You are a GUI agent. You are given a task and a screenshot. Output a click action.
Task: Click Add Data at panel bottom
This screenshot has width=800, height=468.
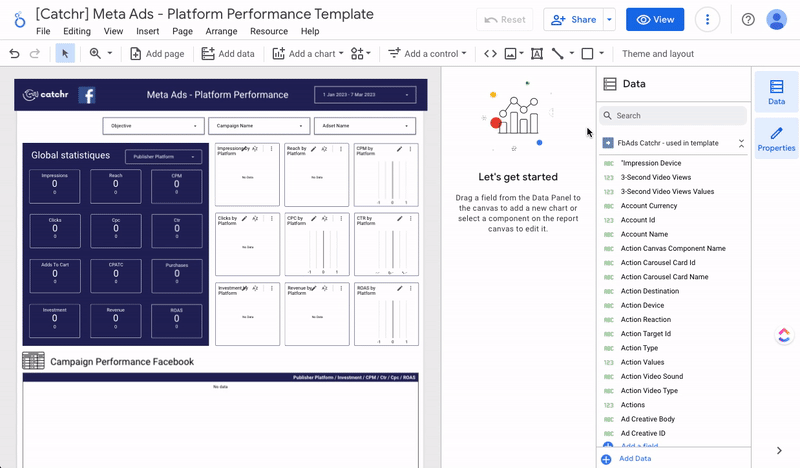(x=634, y=458)
